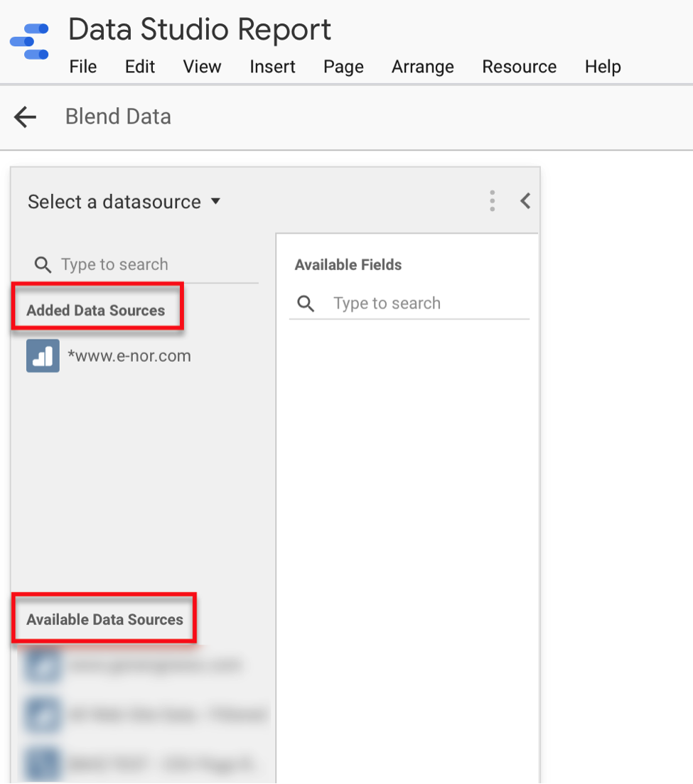
Task: Click the Data Studio logo icon
Action: pos(28,41)
